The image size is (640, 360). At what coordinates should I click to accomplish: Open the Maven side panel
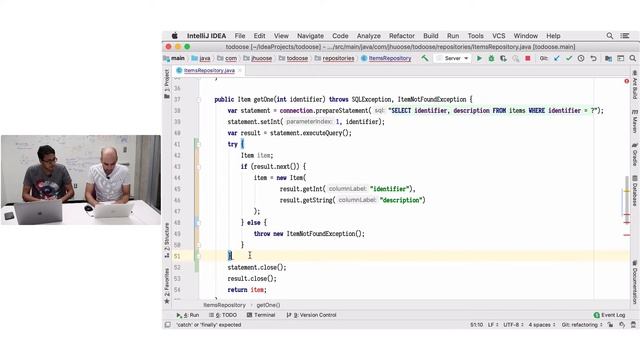point(635,121)
